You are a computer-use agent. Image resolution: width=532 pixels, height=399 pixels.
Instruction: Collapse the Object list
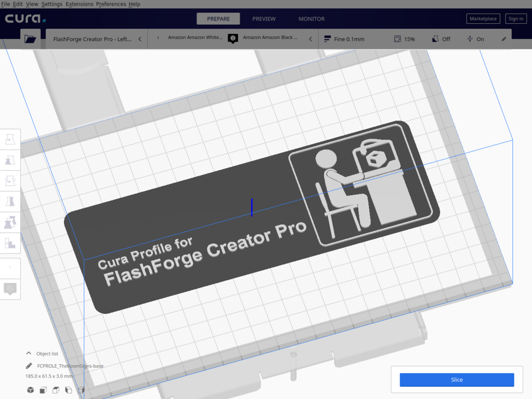[29, 353]
